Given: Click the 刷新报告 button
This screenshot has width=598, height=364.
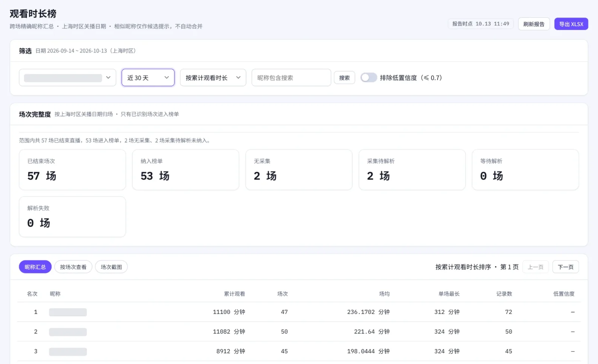Looking at the screenshot, I should pos(534,24).
